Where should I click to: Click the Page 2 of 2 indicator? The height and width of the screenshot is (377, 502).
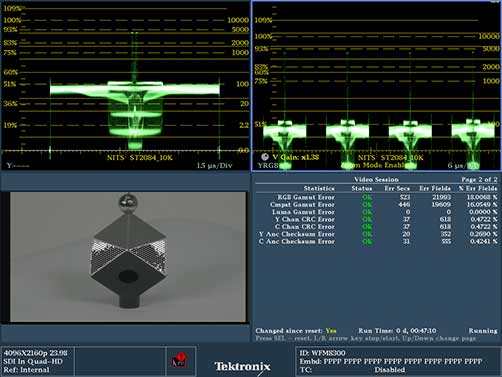click(479, 179)
